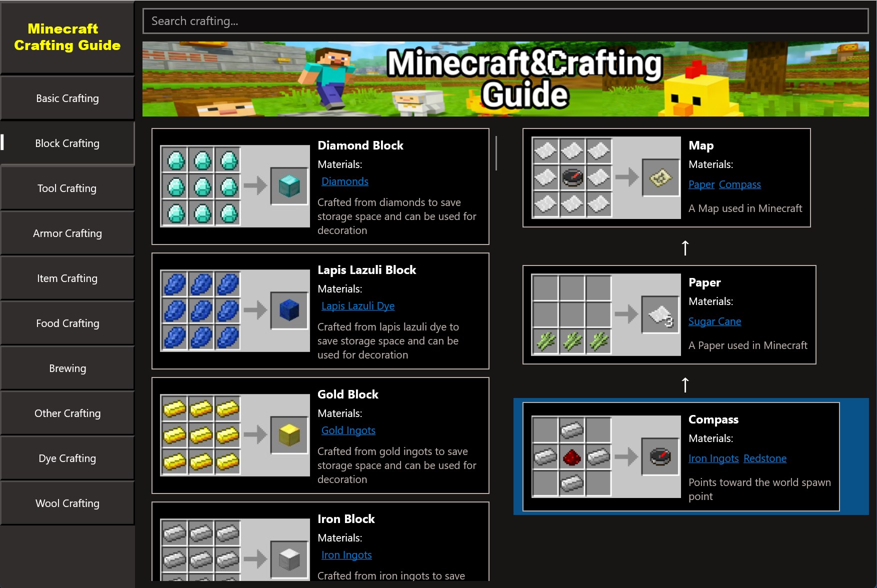The image size is (877, 588).
Task: Click the Paper recipe title
Action: (704, 282)
